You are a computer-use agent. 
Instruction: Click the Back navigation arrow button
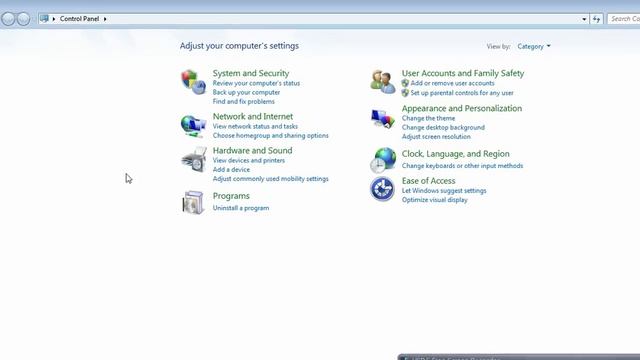(x=8, y=19)
